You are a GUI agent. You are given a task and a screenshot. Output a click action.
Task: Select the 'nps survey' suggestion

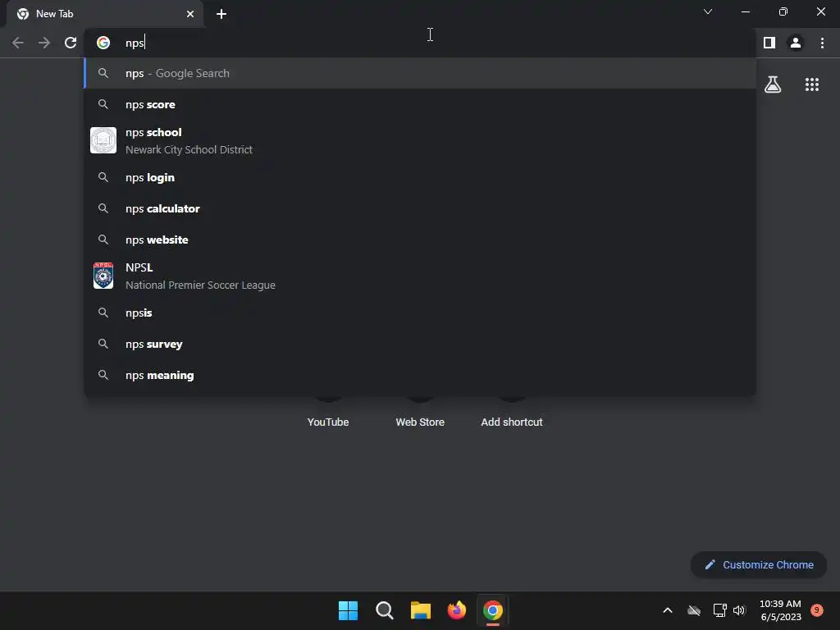[420, 344]
